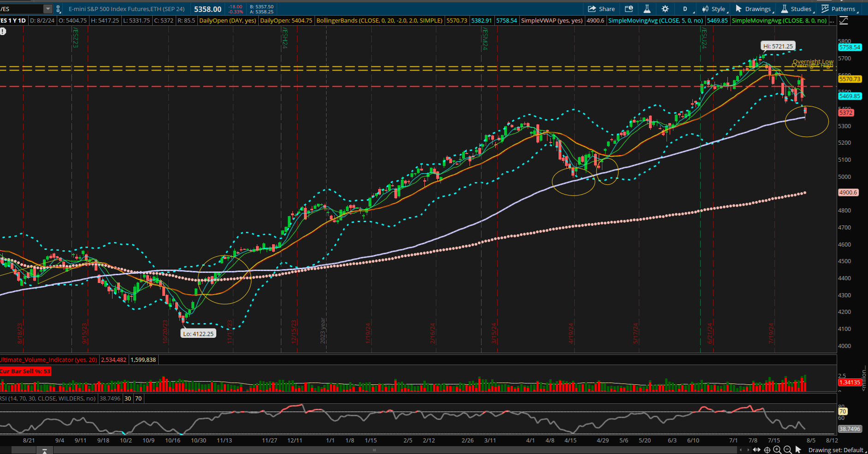Click the L: 5331.75 low value

137,20
